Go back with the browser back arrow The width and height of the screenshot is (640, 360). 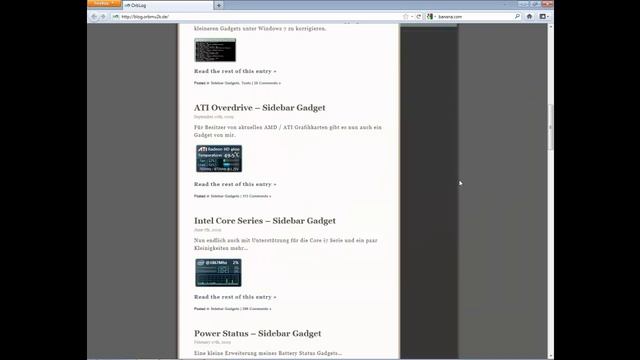tap(94, 17)
